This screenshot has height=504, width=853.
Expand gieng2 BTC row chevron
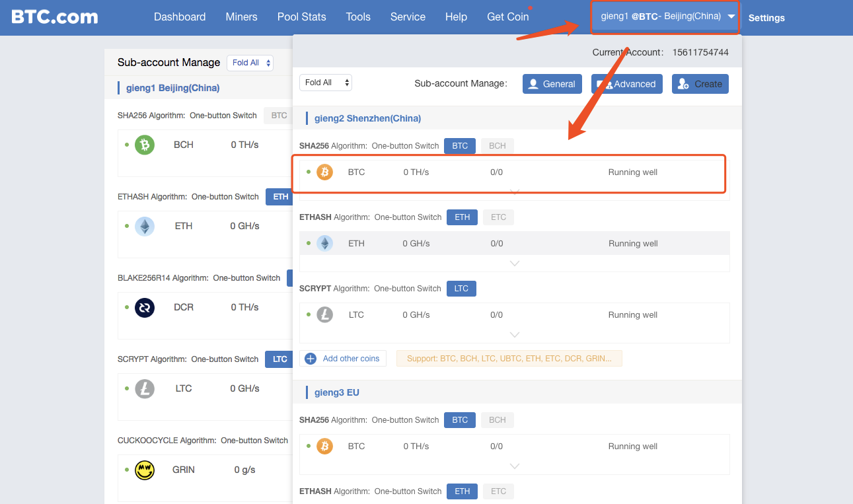click(x=515, y=192)
